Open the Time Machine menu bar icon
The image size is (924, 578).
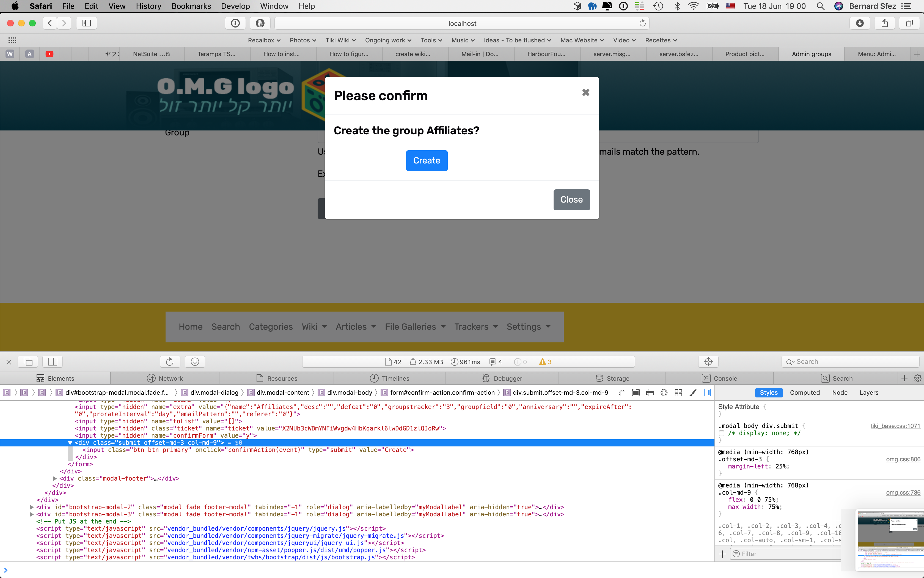(x=658, y=6)
